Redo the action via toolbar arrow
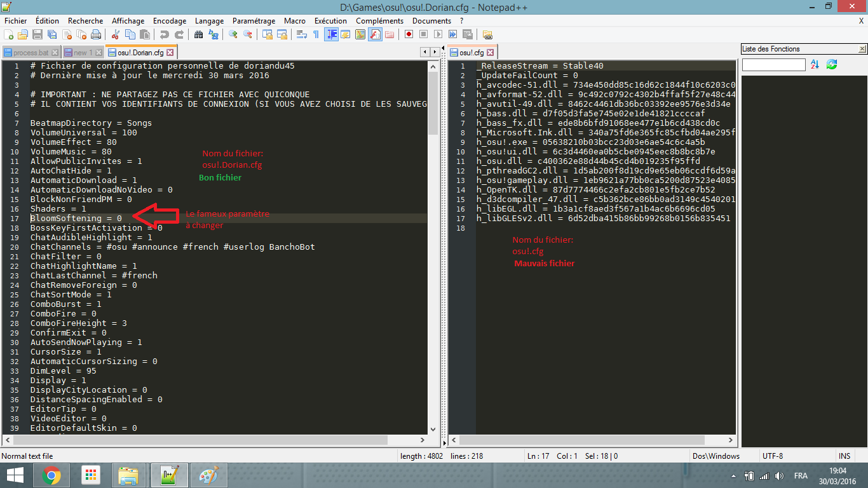Image resolution: width=868 pixels, height=488 pixels. (x=179, y=34)
